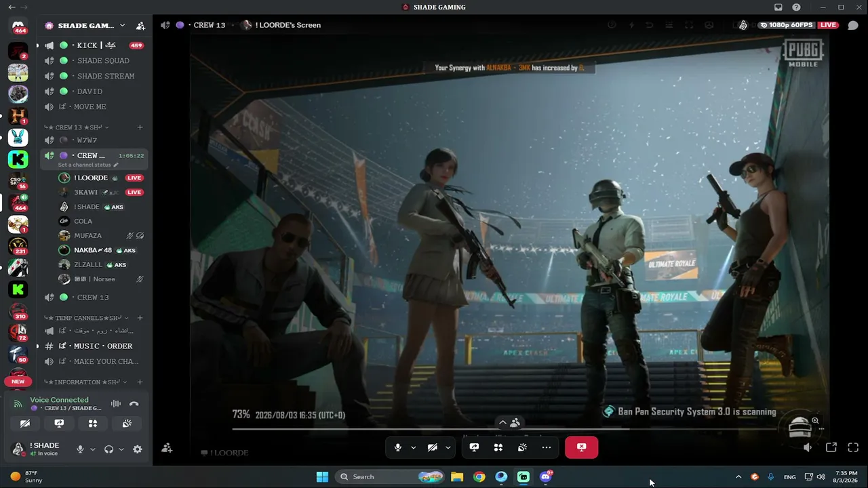Open the Voice Connected details

point(59,400)
